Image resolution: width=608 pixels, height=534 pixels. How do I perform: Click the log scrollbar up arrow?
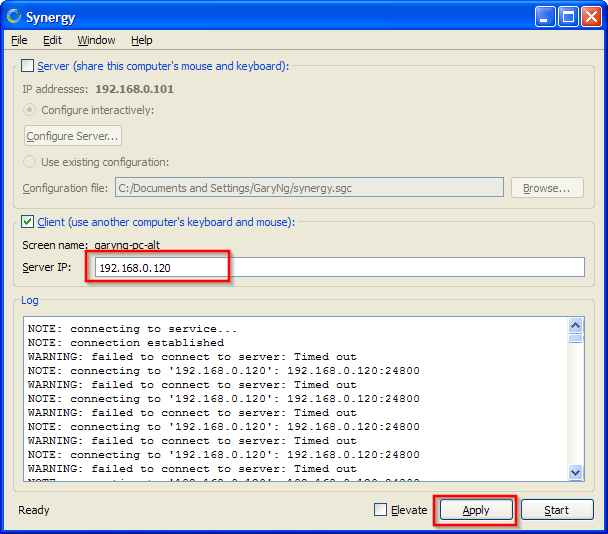575,325
